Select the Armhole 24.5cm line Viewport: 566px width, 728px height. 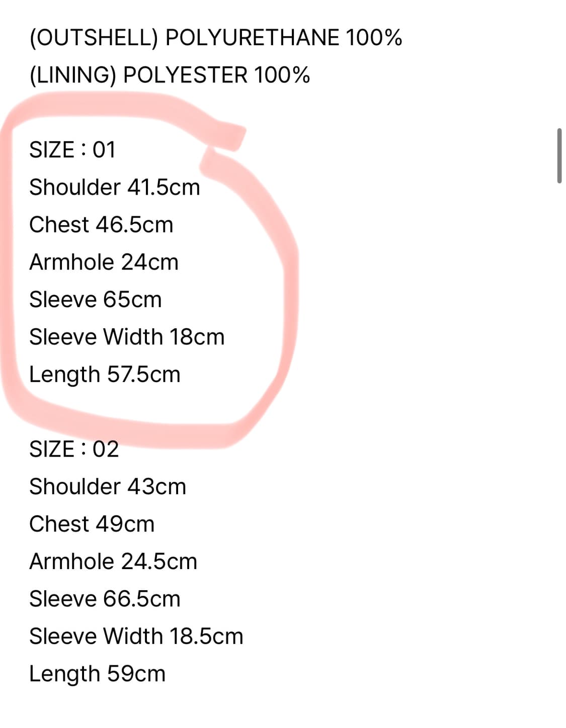click(x=113, y=562)
